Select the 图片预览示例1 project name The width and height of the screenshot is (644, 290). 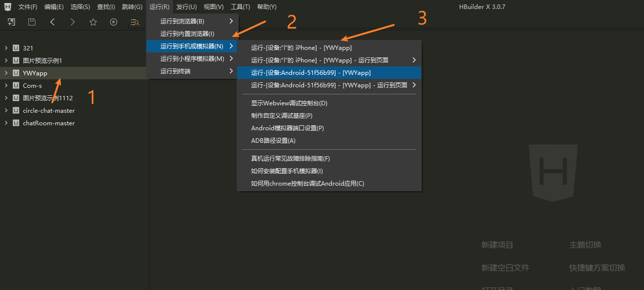tap(42, 60)
